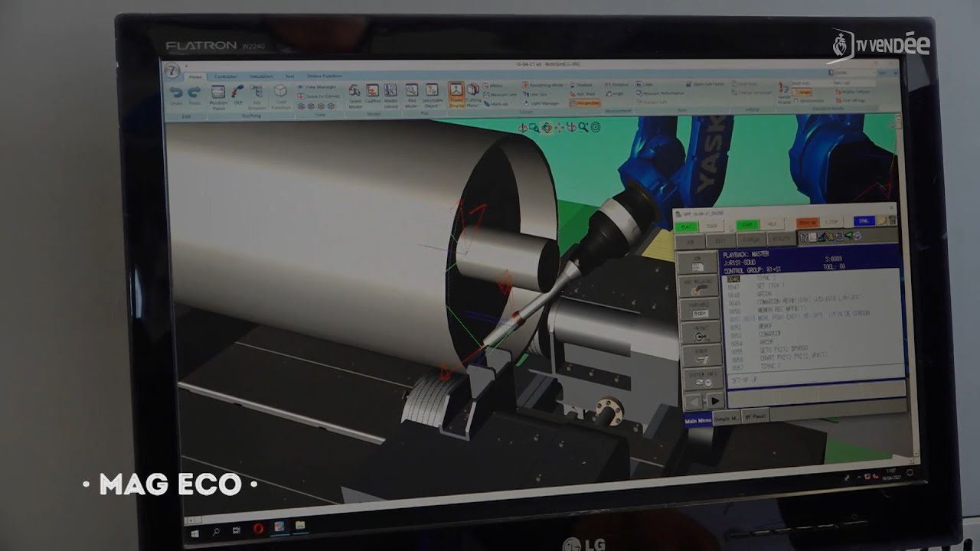Click the Pick Mode icon
980x551 pixels.
pyautogui.click(x=412, y=92)
